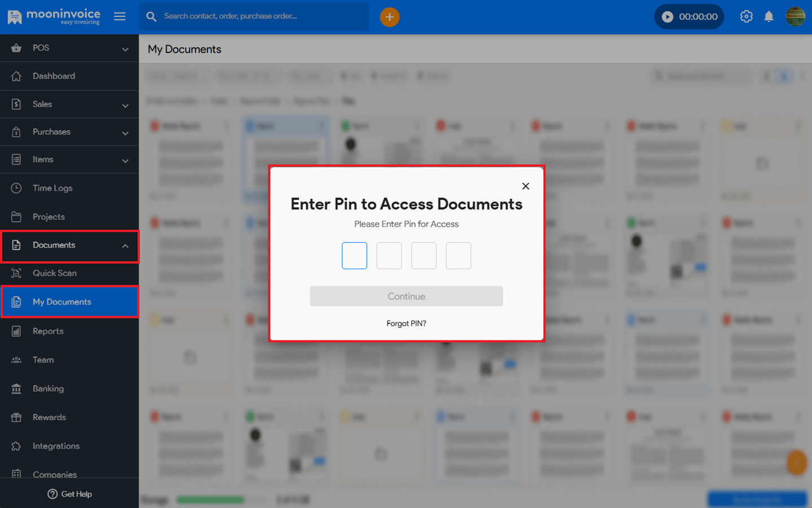Image resolution: width=812 pixels, height=508 pixels.
Task: Go to Dashboard in sidebar
Action: (x=54, y=76)
